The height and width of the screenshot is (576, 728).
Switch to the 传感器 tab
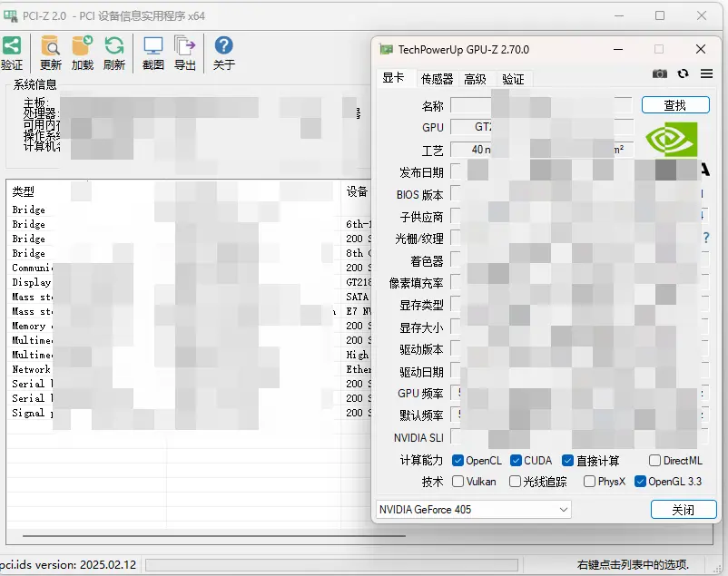(437, 79)
